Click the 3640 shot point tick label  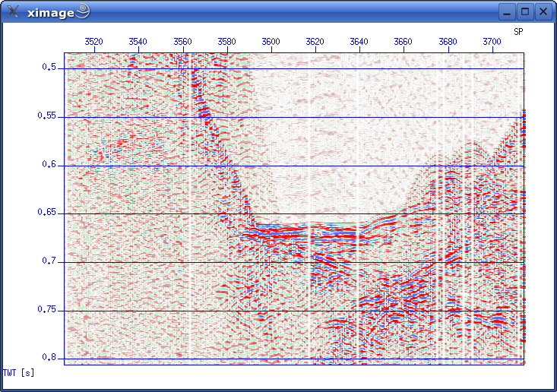359,41
